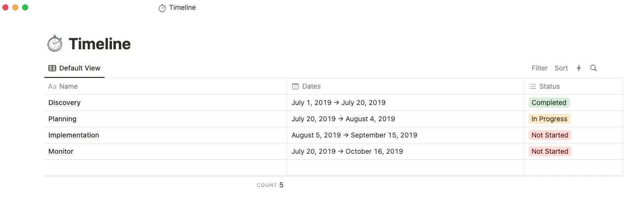
Task: Click the list icon in Status header
Action: tap(533, 86)
